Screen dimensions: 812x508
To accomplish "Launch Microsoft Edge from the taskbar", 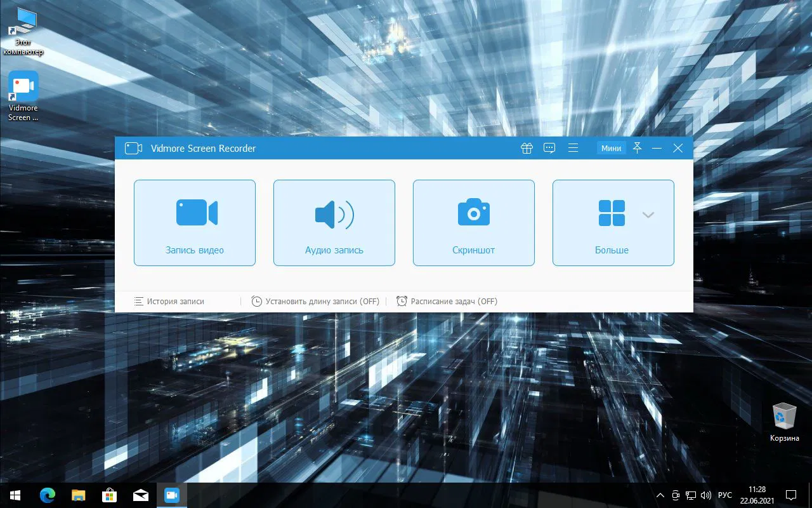I will point(48,495).
